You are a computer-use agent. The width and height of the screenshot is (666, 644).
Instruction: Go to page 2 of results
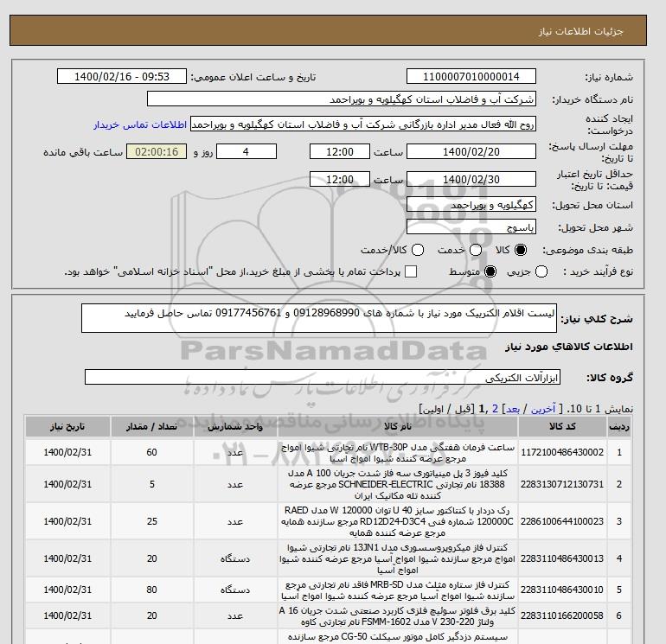click(x=495, y=409)
